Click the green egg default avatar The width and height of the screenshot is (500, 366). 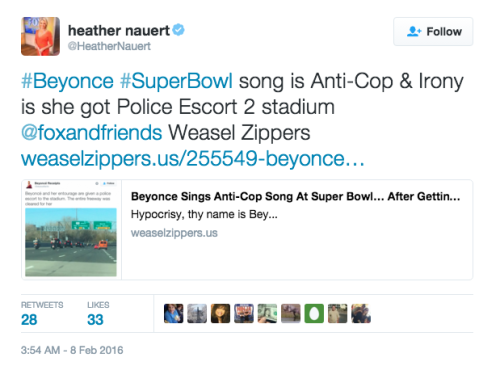tap(314, 313)
